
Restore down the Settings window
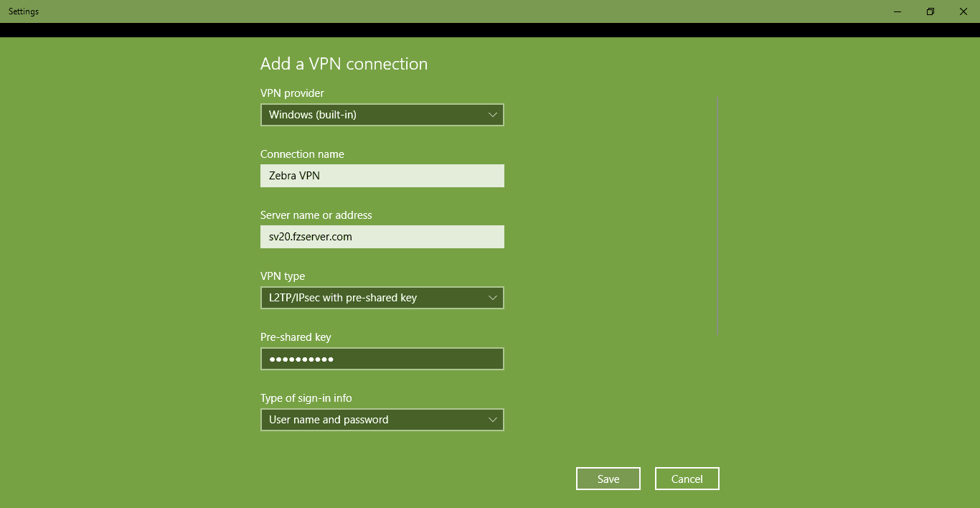(x=930, y=11)
